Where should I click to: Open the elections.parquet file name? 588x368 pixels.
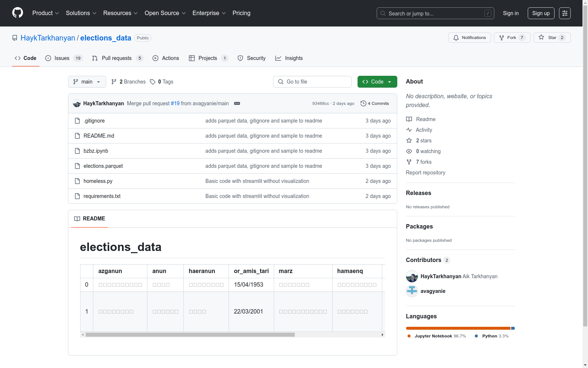tap(103, 166)
